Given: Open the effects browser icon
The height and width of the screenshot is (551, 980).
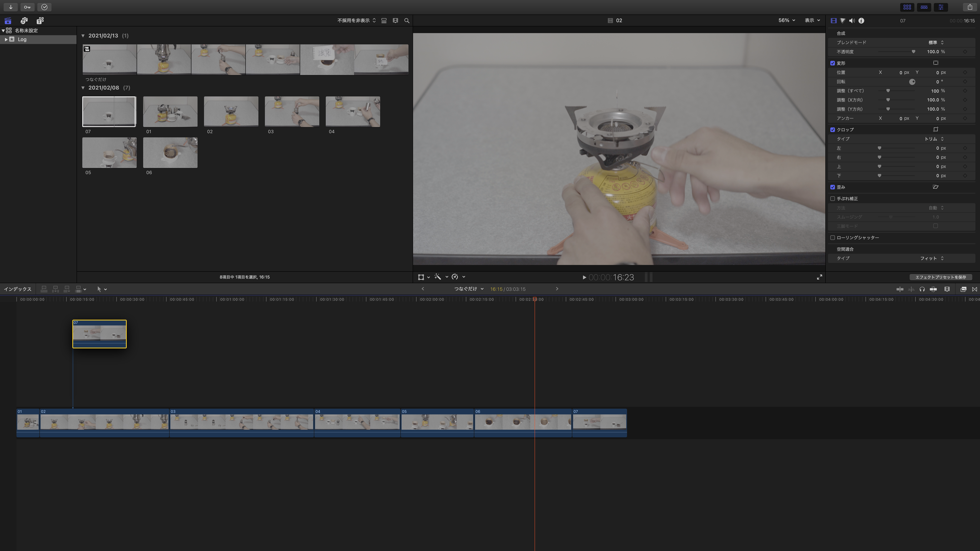Looking at the screenshot, I should coord(963,289).
